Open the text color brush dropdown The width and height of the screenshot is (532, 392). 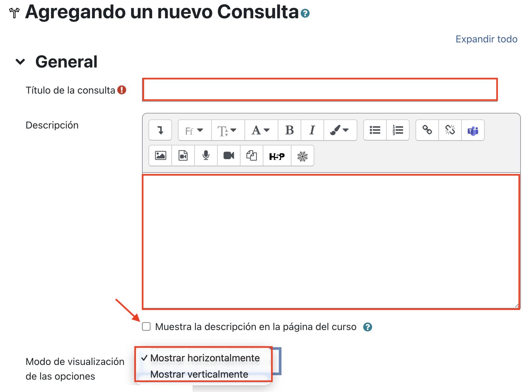pos(340,130)
